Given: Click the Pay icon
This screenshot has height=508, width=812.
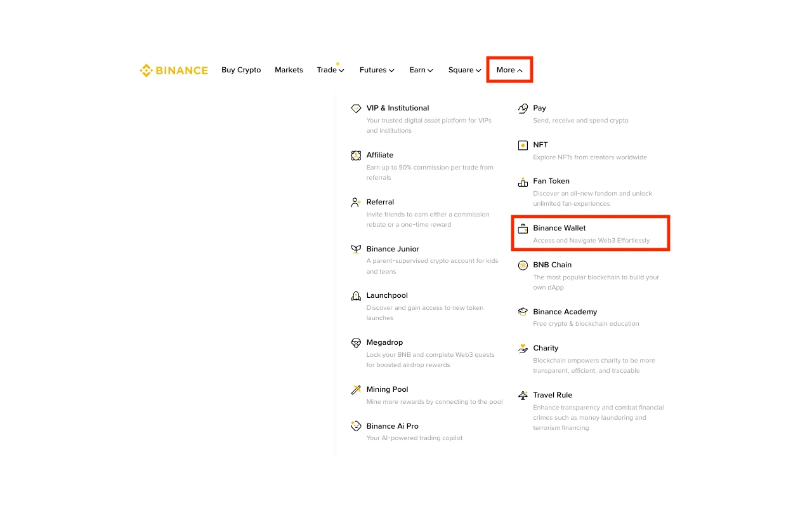Looking at the screenshot, I should click(x=523, y=109).
